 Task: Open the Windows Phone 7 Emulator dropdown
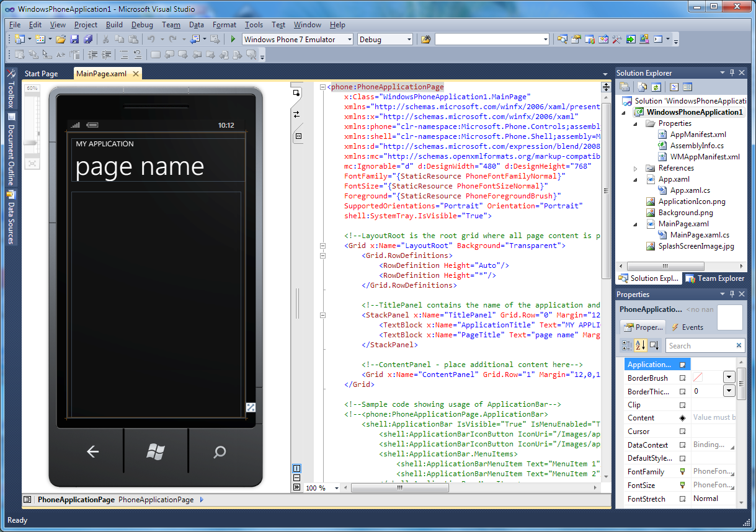[349, 39]
